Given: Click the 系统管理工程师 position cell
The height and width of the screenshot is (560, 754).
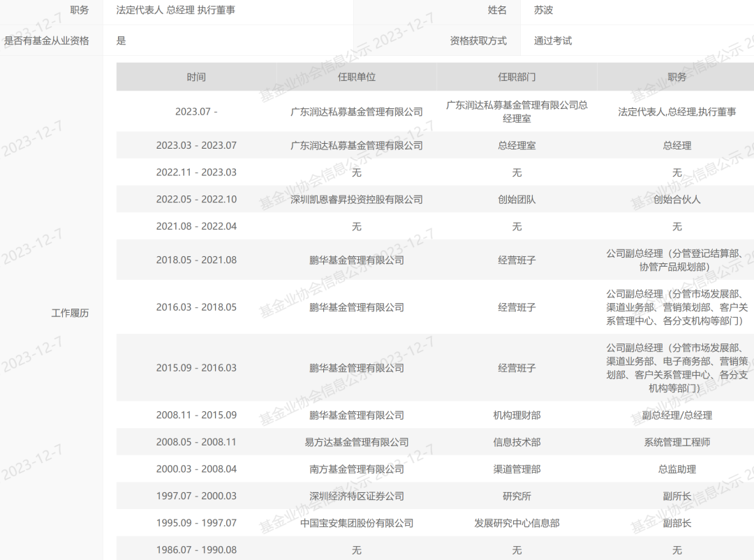Looking at the screenshot, I should tap(677, 442).
